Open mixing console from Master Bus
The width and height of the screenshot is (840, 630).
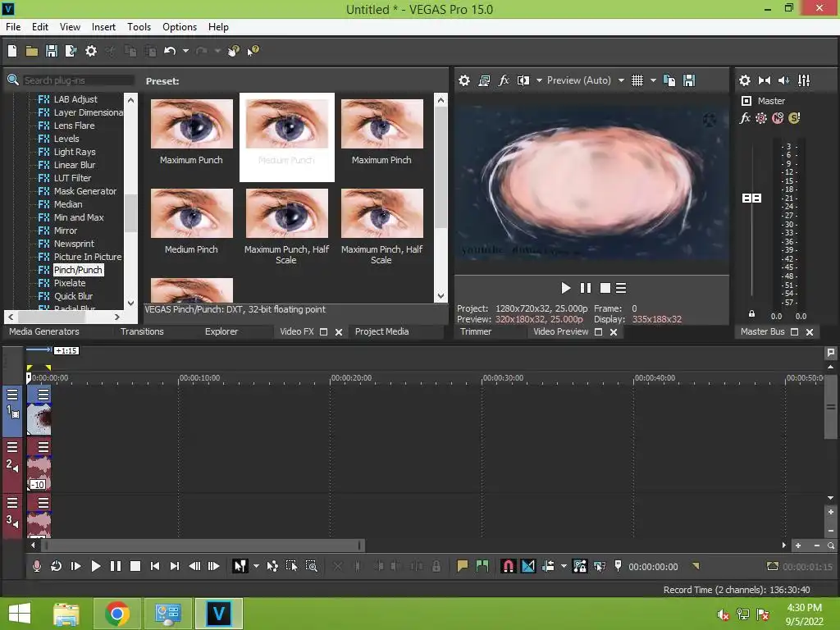point(804,80)
